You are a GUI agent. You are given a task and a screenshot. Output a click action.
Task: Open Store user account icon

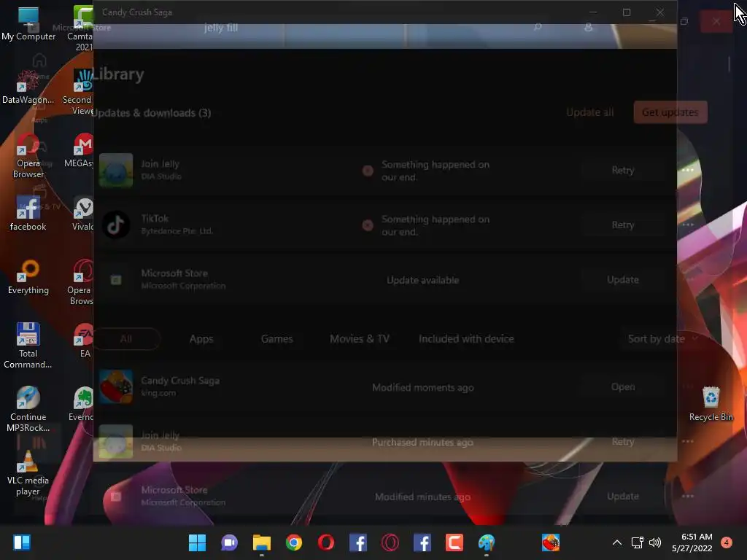tap(589, 27)
